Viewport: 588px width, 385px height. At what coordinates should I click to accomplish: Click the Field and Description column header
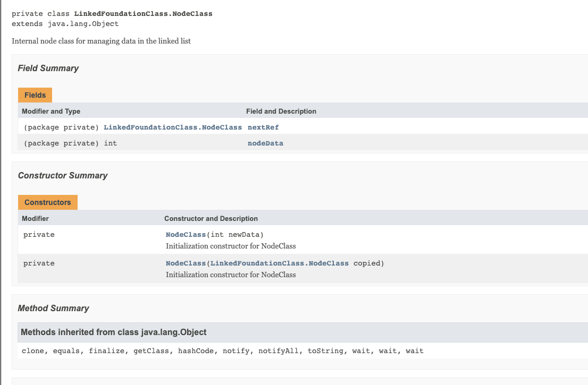tap(281, 111)
